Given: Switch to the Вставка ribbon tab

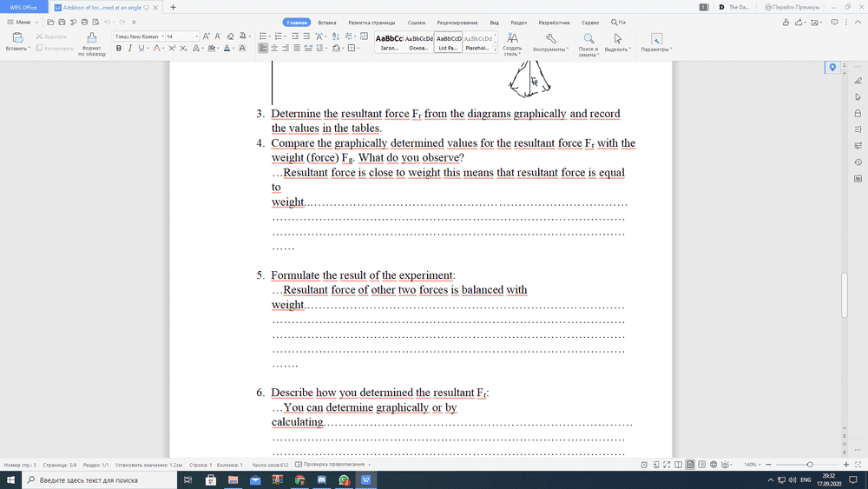Looking at the screenshot, I should click(327, 22).
